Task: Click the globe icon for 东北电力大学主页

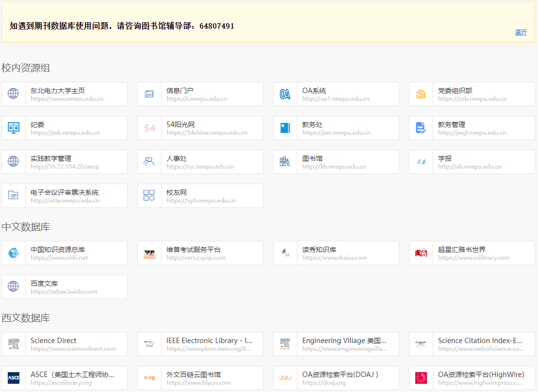Action: 14,94
